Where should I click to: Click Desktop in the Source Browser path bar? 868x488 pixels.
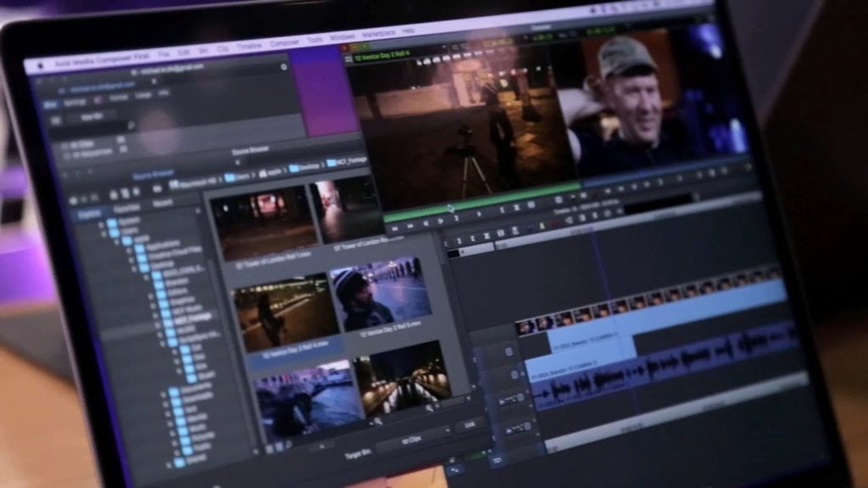click(304, 167)
